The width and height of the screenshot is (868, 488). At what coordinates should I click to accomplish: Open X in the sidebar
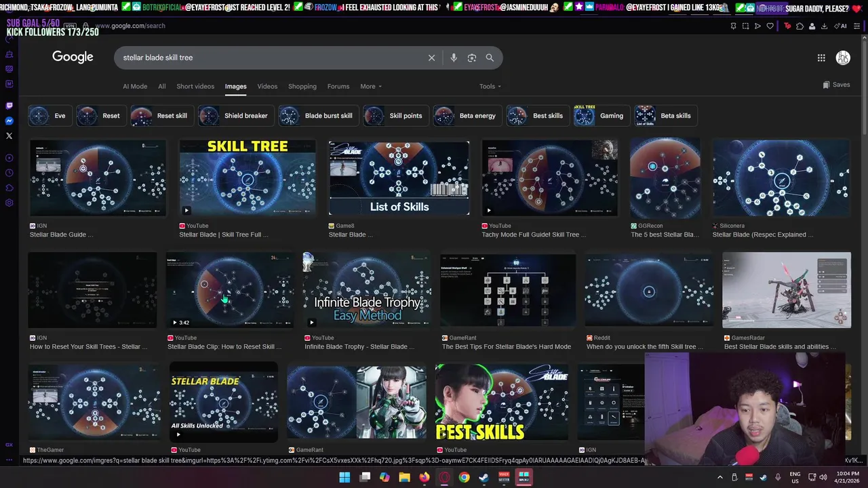point(9,136)
